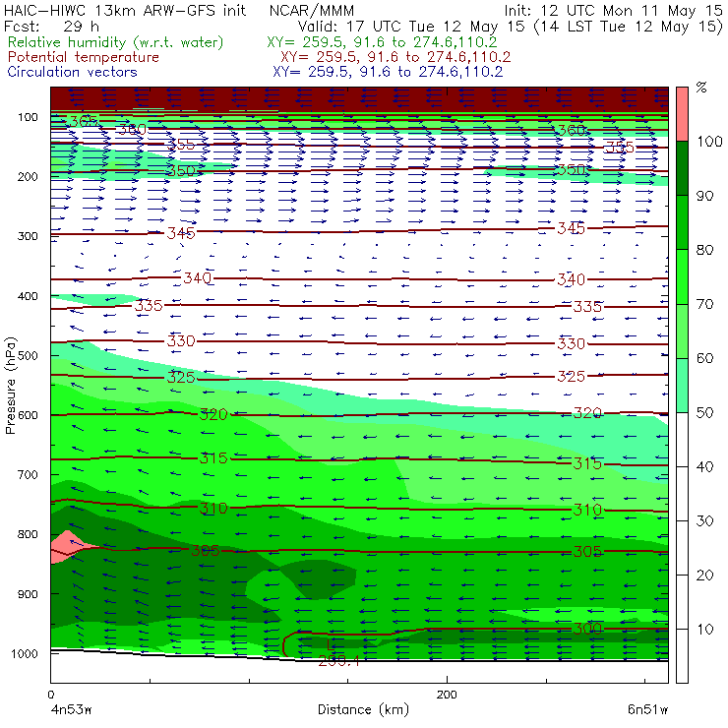Click the pink saturated humidity patch near 800 hPa
Screen dimensions: 728x728
[x=67, y=547]
